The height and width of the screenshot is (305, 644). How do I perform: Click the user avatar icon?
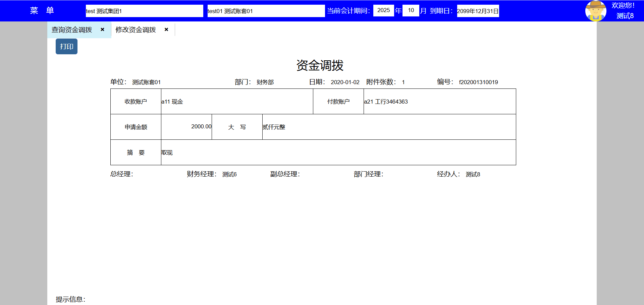coord(595,11)
